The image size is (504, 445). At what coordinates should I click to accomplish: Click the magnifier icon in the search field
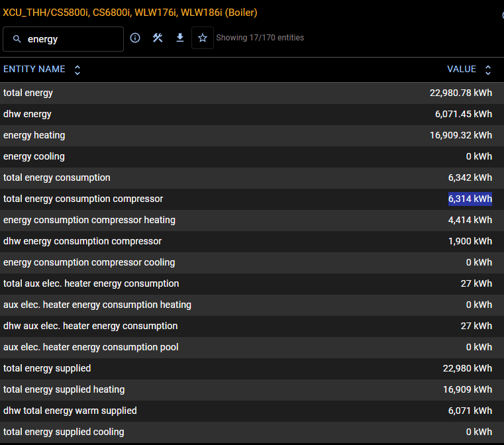(x=17, y=39)
